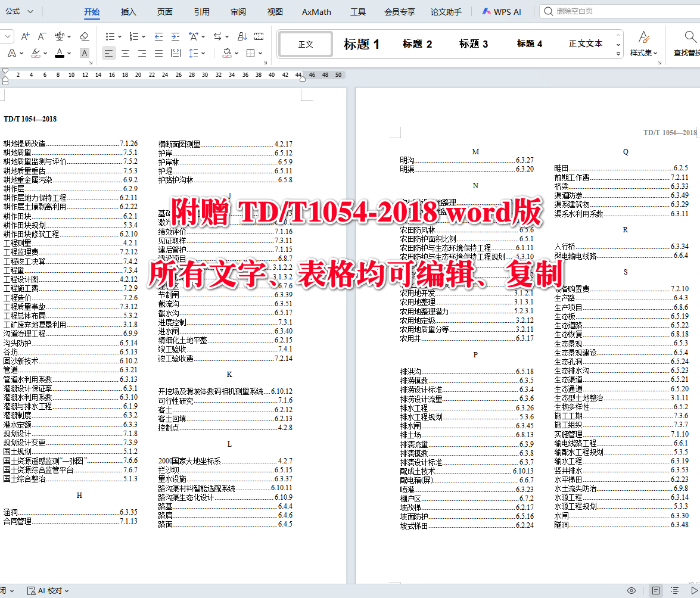This screenshot has width=700, height=598.
Task: Open WPS AI
Action: click(502, 12)
